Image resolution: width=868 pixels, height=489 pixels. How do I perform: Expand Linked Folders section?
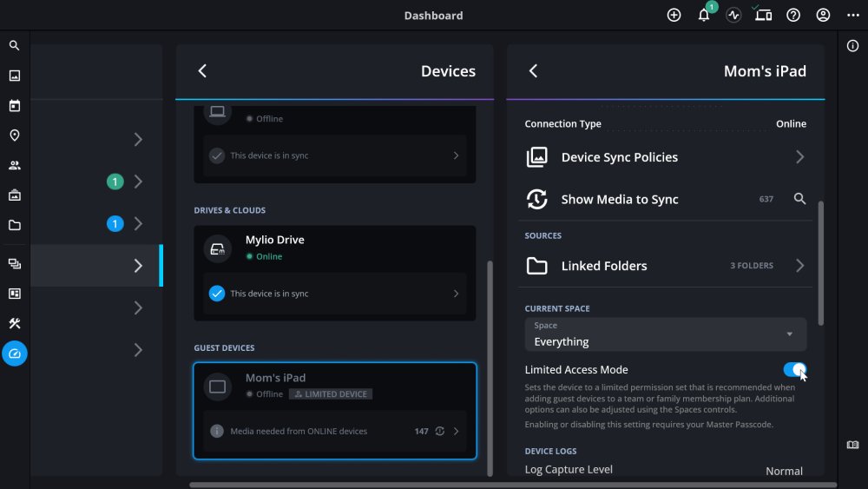(x=665, y=266)
